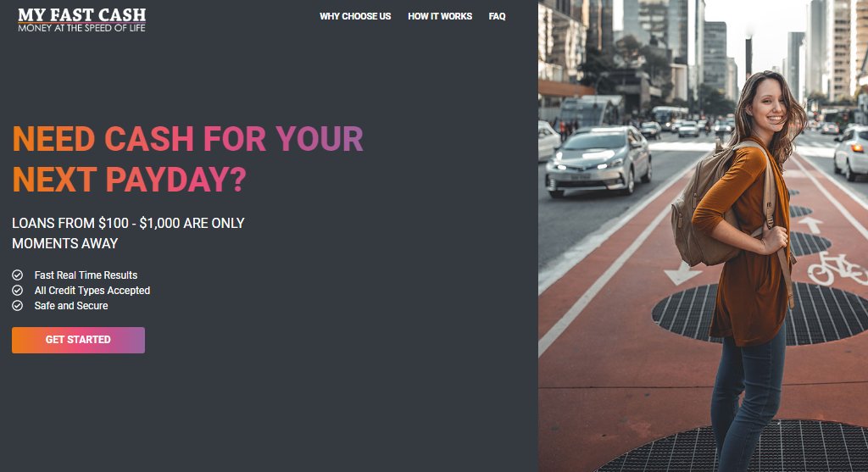Open the FAQ nav link
Image resolution: width=868 pixels, height=472 pixels.
(x=497, y=17)
